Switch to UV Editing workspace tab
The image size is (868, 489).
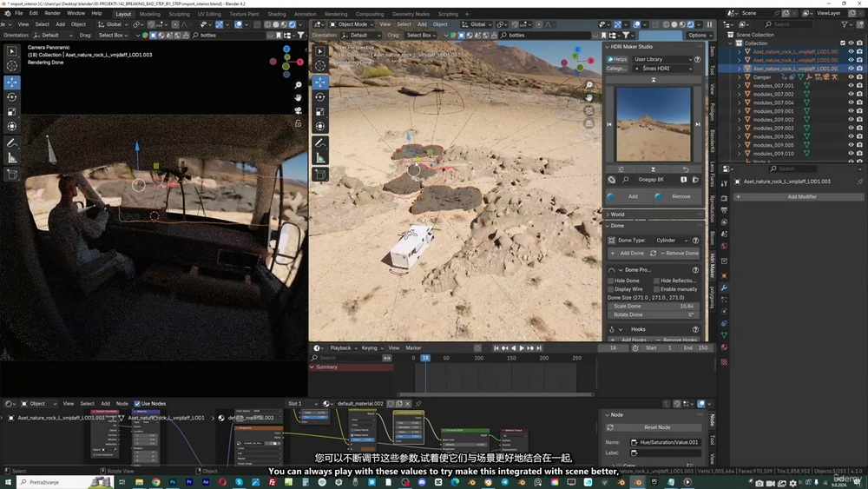tap(209, 14)
